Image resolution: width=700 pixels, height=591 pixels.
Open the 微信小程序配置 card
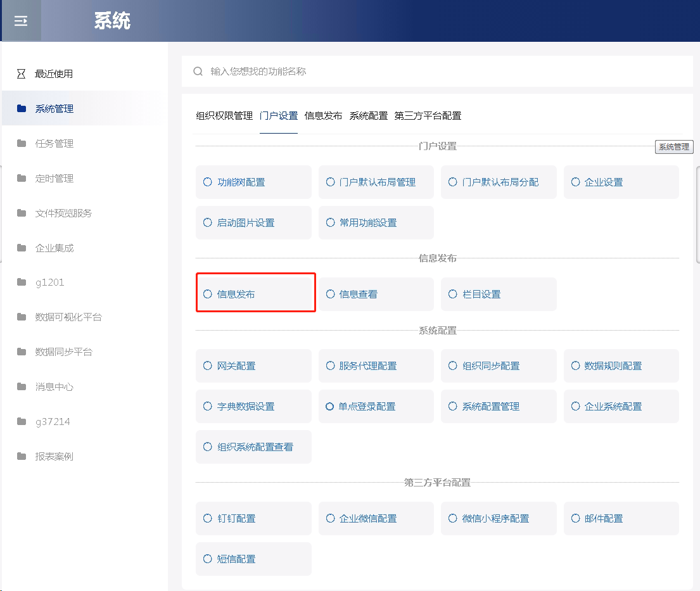point(498,519)
